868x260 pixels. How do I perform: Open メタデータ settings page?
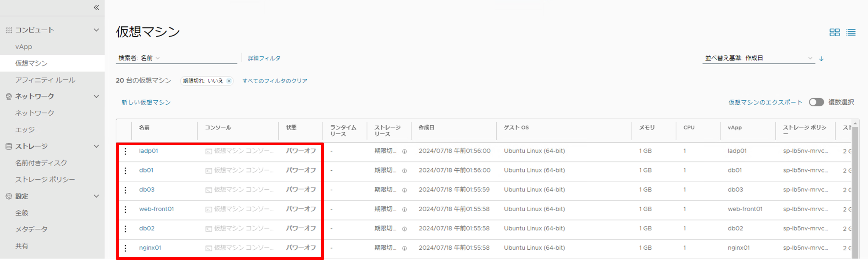(31, 229)
